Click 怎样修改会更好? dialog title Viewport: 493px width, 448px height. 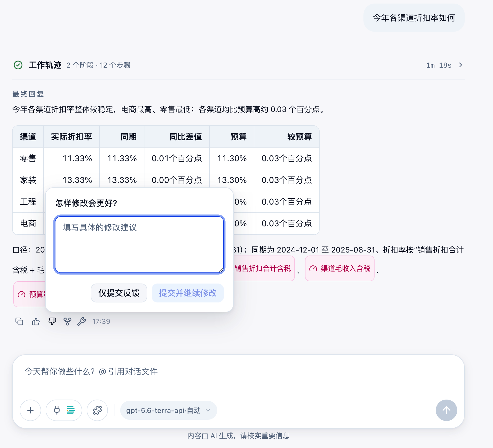(86, 203)
